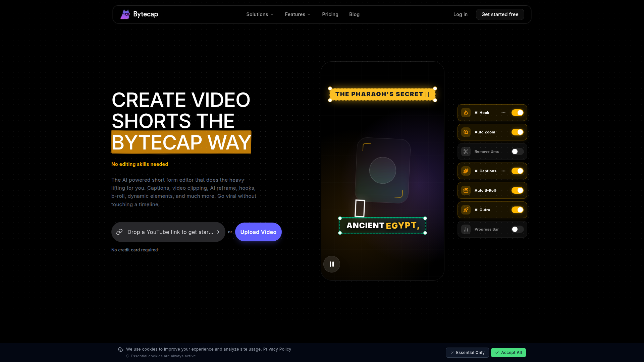644x362 pixels.
Task: Open the Features dropdown menu
Action: point(298,14)
